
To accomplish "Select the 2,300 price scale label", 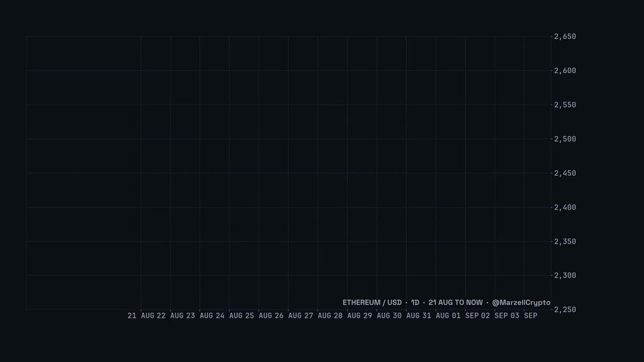I will [x=565, y=276].
